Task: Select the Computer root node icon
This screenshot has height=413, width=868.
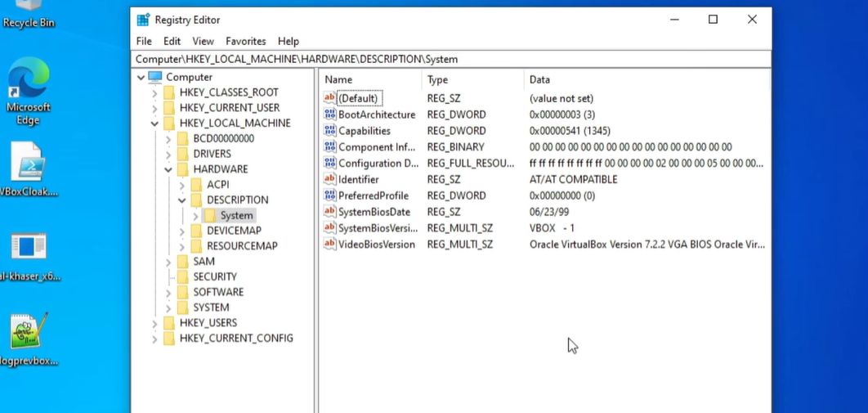Action: [x=155, y=77]
